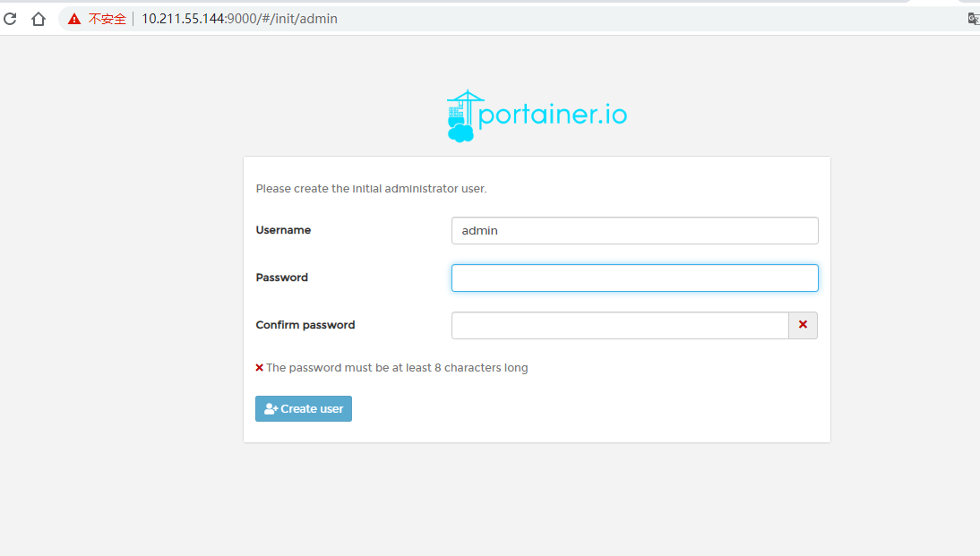
Task: Click the red X beside password length message
Action: 260,367
